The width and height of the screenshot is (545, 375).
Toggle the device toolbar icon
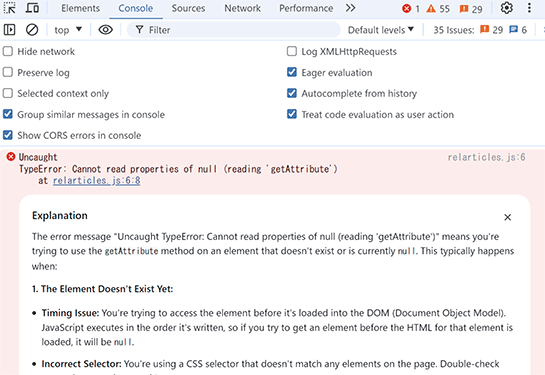(x=32, y=8)
